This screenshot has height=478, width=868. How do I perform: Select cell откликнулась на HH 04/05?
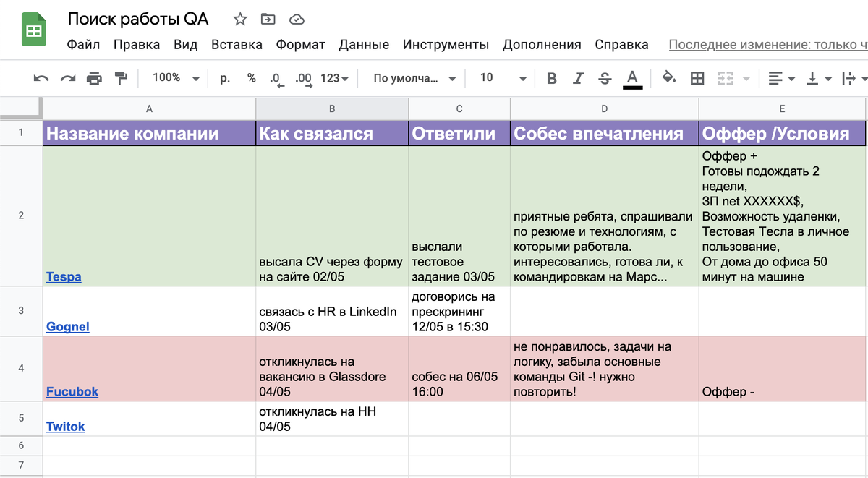coord(332,419)
